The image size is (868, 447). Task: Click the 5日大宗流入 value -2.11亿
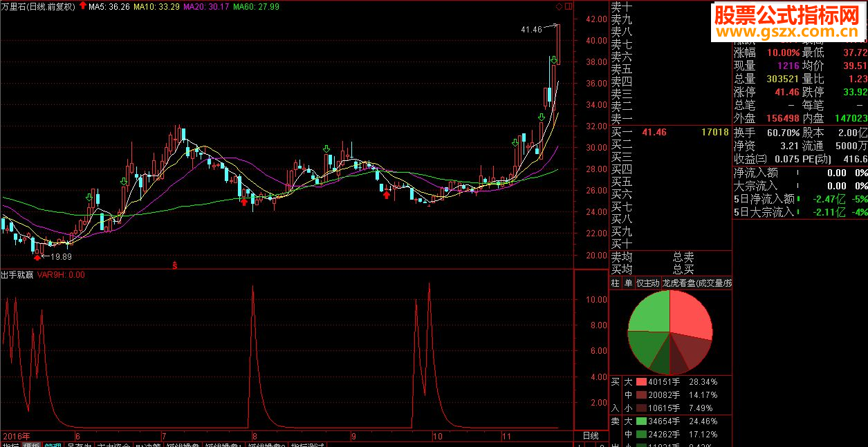click(831, 212)
